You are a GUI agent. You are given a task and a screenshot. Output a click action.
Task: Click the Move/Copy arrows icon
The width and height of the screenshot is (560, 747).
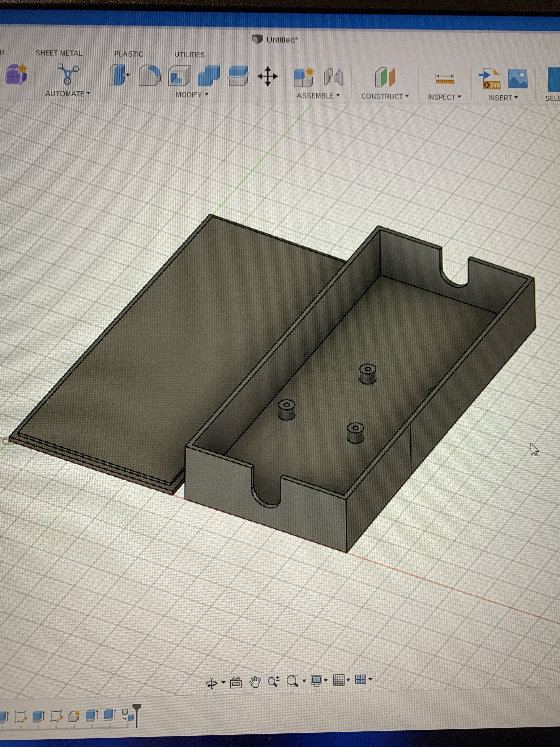[268, 76]
